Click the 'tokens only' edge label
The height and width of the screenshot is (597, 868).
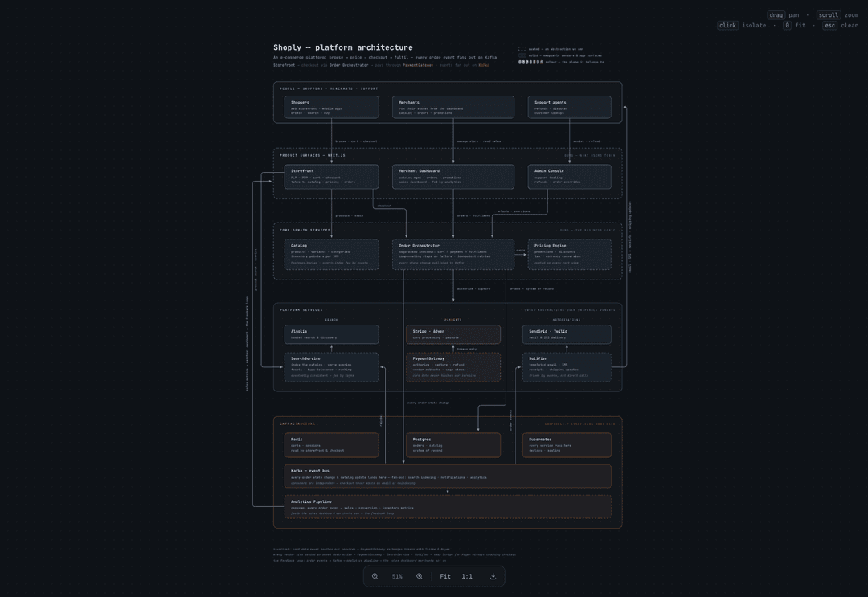pyautogui.click(x=467, y=350)
